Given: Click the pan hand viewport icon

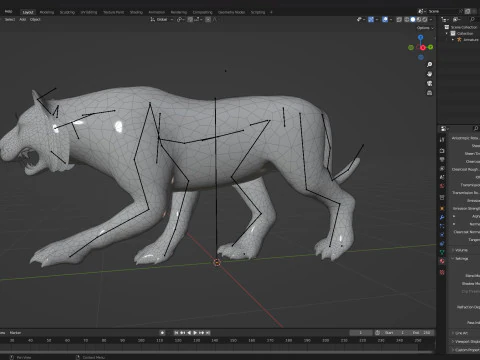Looking at the screenshot, I should (x=430, y=74).
